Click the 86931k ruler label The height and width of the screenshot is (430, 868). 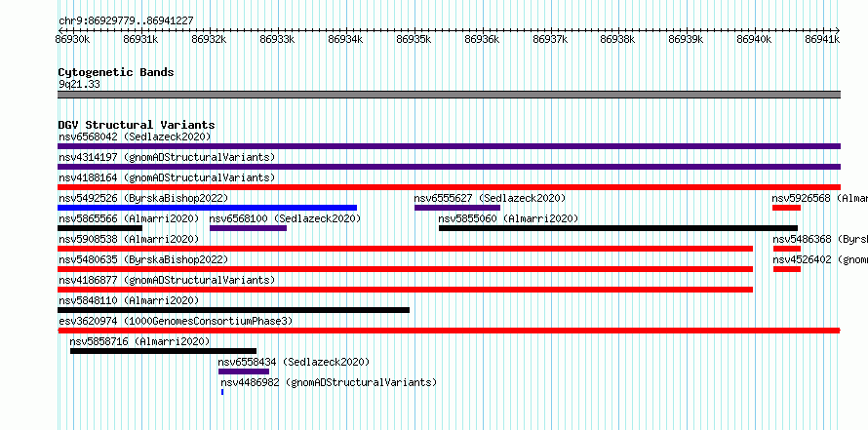click(140, 39)
